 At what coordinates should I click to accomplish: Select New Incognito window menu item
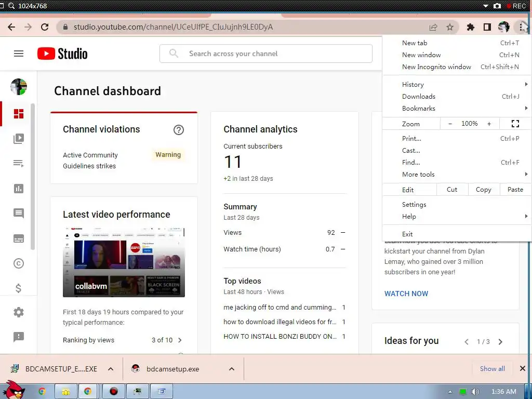tap(457, 67)
